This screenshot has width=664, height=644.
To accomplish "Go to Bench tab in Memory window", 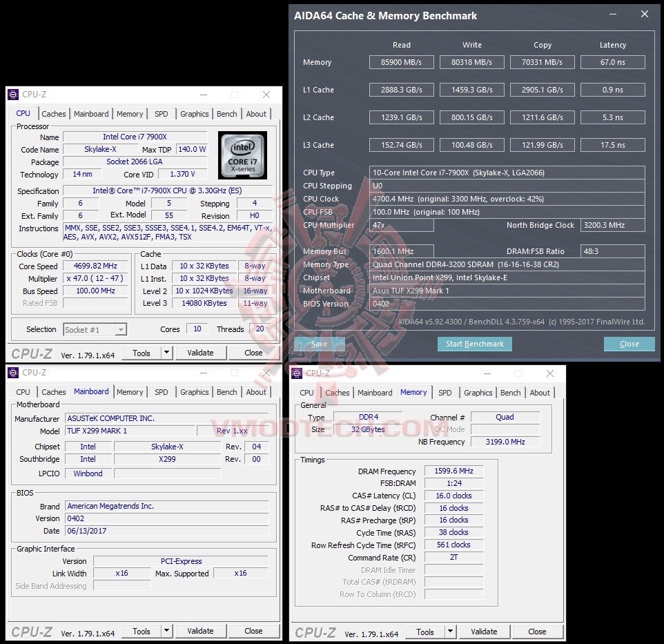I will click(511, 393).
